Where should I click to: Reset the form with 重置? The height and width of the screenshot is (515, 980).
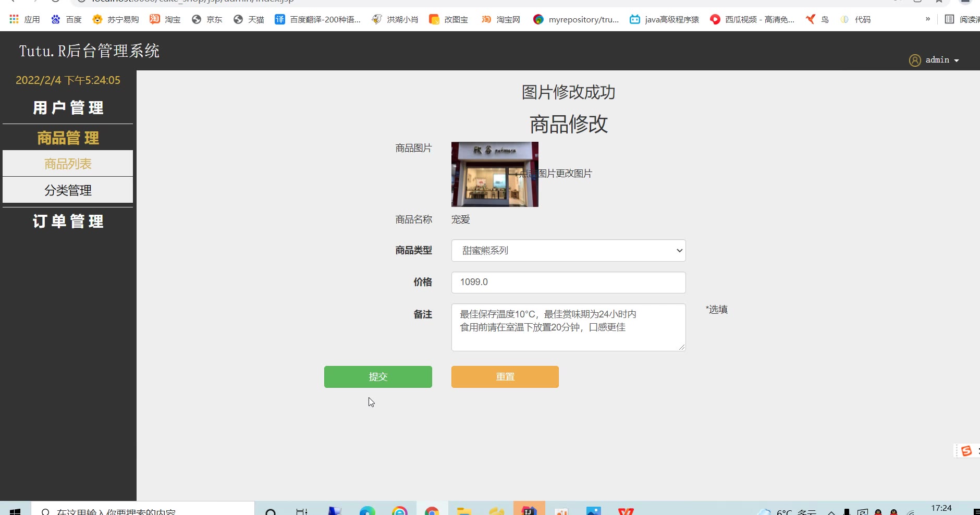(505, 377)
